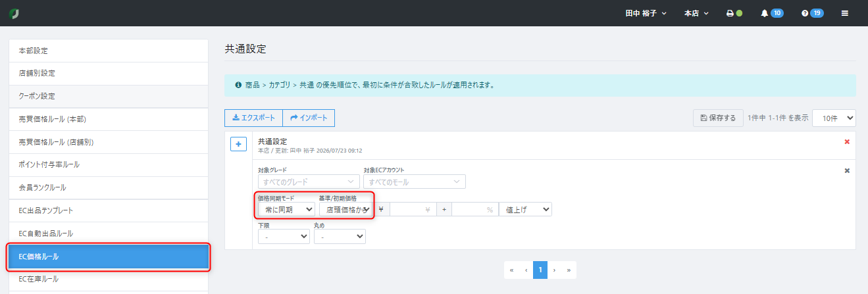Open 丸め rounding dropdown
Screen dimensions: 868x294
[x=340, y=236]
